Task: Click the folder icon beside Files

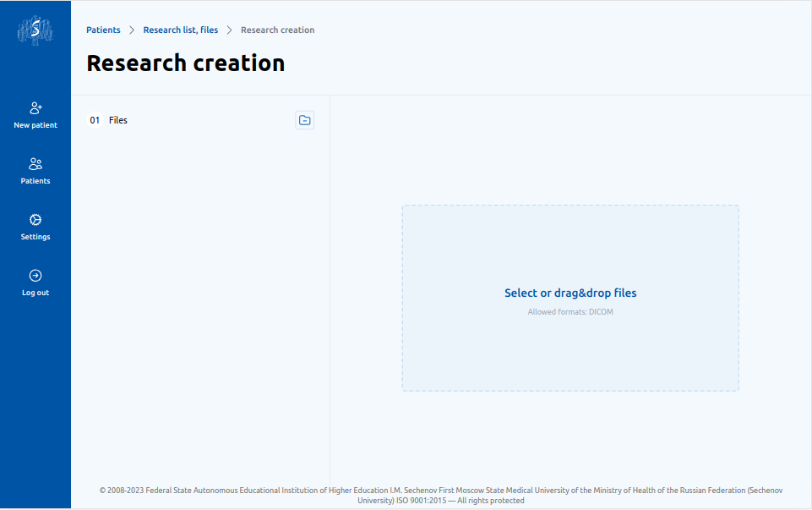Action: (304, 120)
